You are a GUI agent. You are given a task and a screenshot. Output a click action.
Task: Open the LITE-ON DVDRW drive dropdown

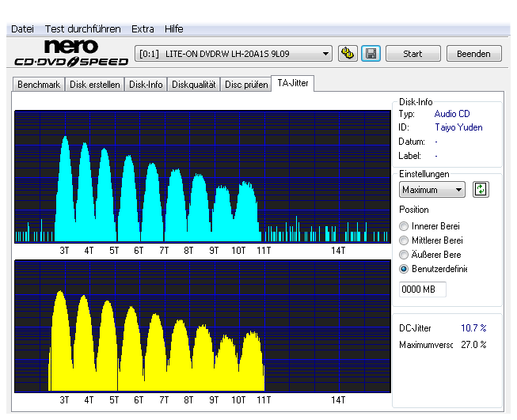click(234, 53)
